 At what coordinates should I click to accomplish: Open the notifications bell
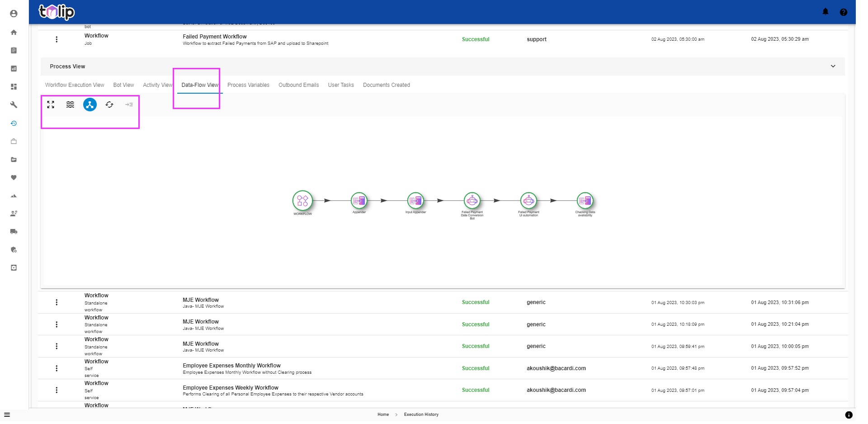click(x=825, y=12)
